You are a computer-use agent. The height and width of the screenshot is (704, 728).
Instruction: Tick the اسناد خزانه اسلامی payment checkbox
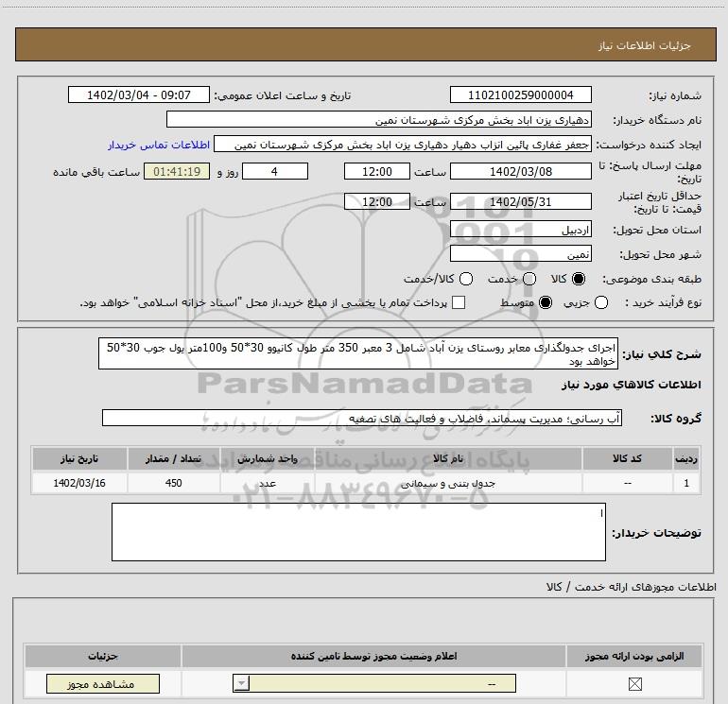(x=459, y=302)
